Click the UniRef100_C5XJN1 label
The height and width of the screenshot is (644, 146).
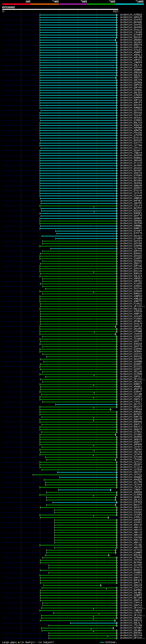[131, 545]
